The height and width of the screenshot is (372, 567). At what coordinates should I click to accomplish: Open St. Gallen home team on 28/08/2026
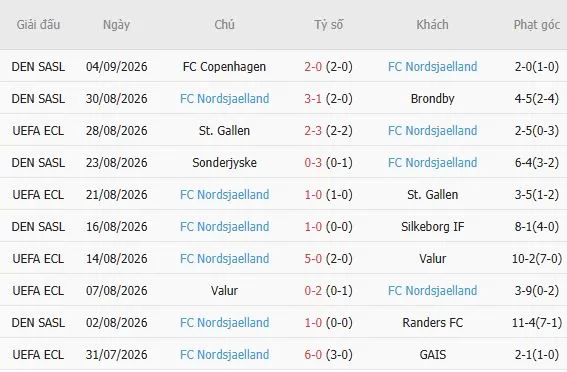(x=224, y=131)
